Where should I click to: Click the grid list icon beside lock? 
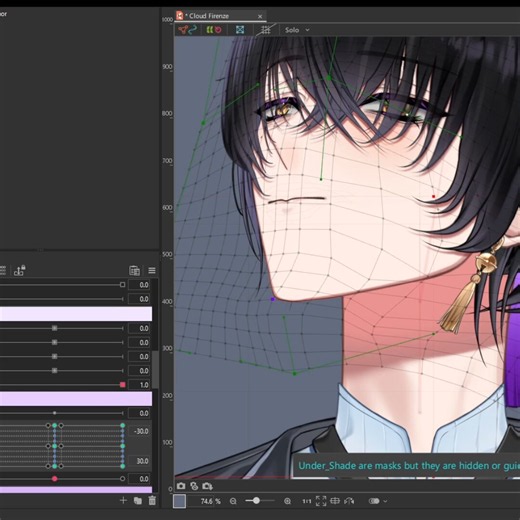tap(3, 270)
